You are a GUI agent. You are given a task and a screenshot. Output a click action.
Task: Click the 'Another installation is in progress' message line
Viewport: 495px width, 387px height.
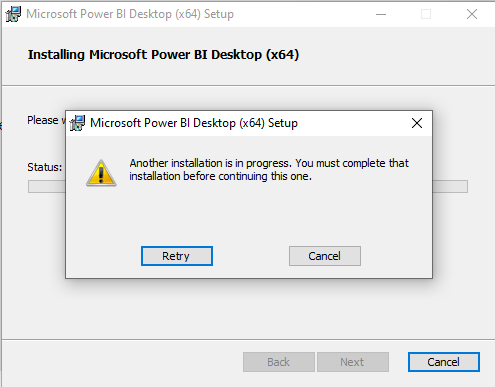pyautogui.click(x=269, y=163)
